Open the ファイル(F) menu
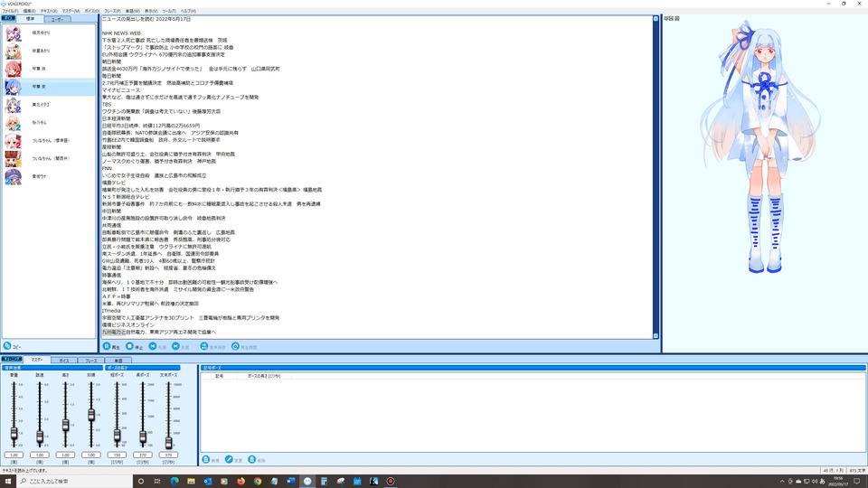 tap(10, 11)
